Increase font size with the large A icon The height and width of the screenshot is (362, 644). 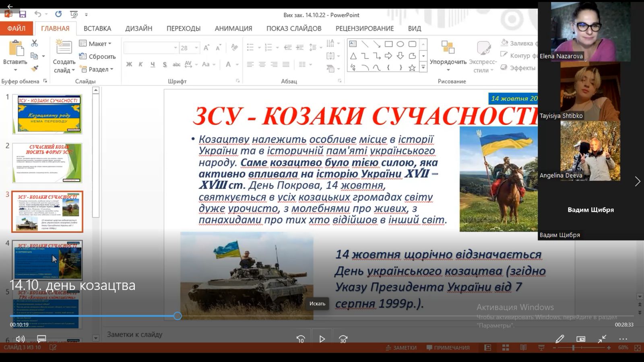coord(206,48)
